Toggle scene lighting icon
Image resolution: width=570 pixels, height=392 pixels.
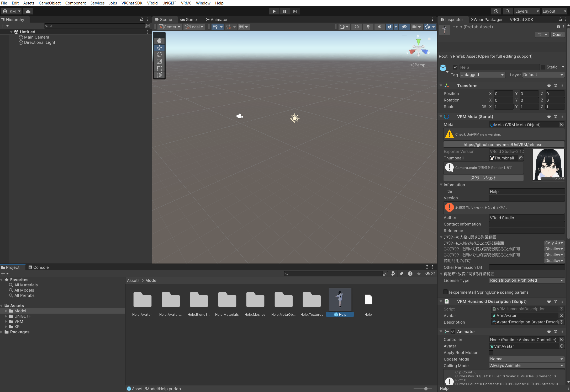point(368,27)
